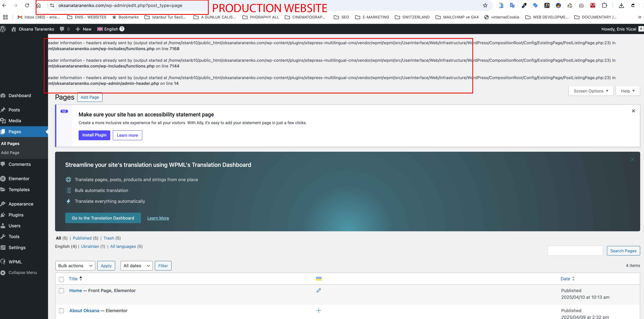Close the WPML Translation Dashboard banner
Image resolution: width=644 pixels, height=319 pixels.
point(632,159)
